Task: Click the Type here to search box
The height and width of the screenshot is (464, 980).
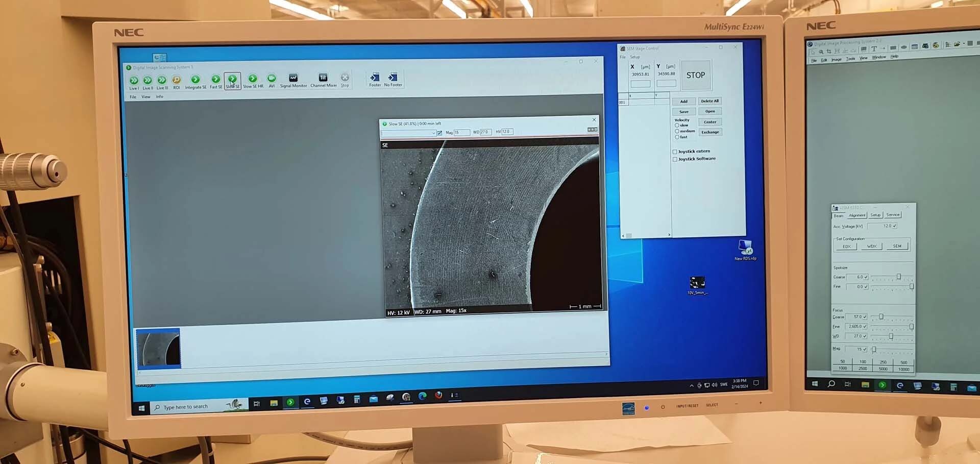Action: pyautogui.click(x=199, y=406)
